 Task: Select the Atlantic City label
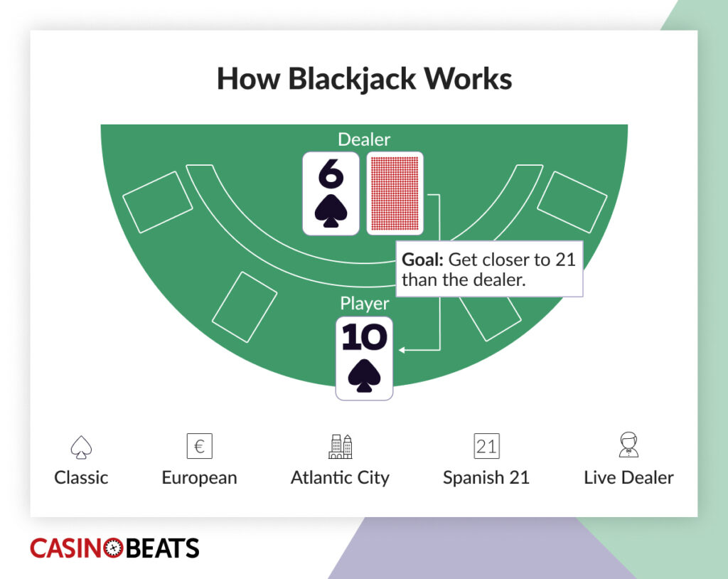coord(340,477)
